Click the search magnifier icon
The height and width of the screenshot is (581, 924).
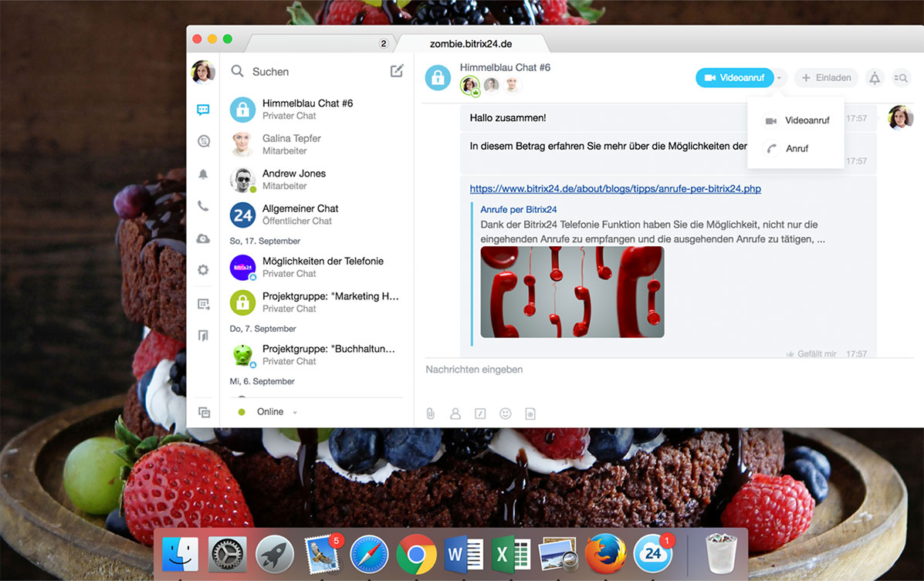tap(237, 71)
